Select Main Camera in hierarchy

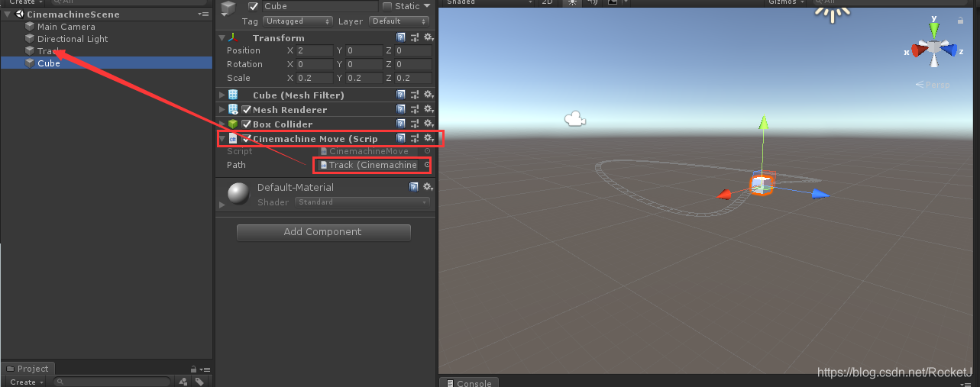[x=66, y=27]
